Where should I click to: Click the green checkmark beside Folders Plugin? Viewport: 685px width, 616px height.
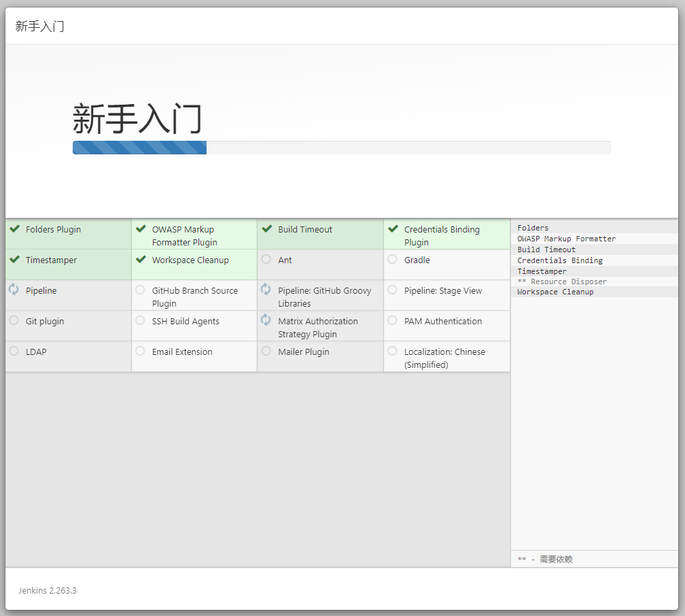point(15,228)
